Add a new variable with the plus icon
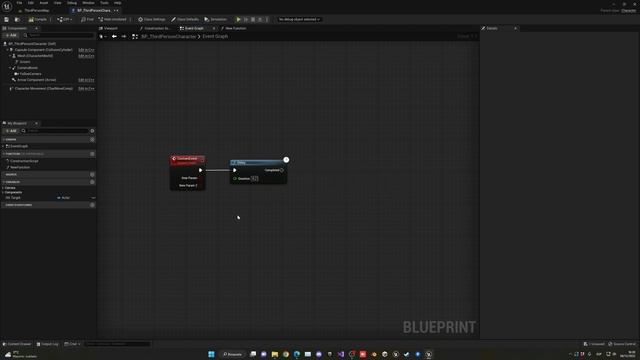This screenshot has width=640, height=360. point(92,182)
